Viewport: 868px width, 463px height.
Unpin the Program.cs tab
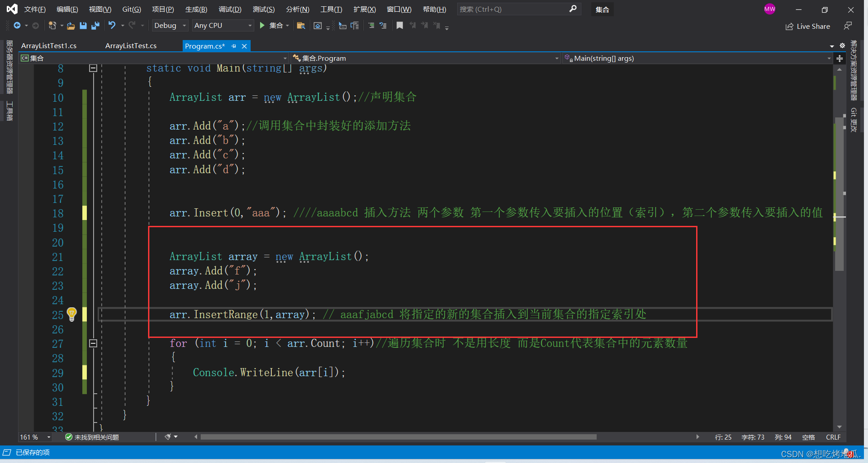[234, 46]
